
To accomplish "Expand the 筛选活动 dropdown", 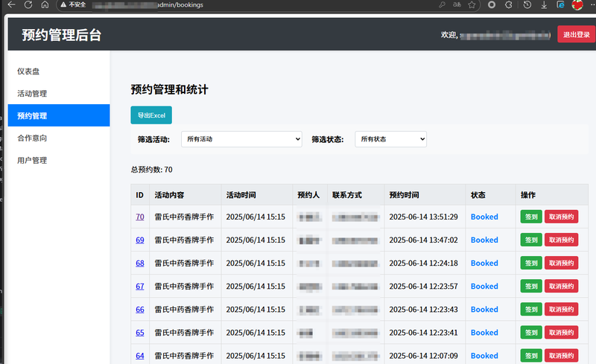I will [x=241, y=139].
